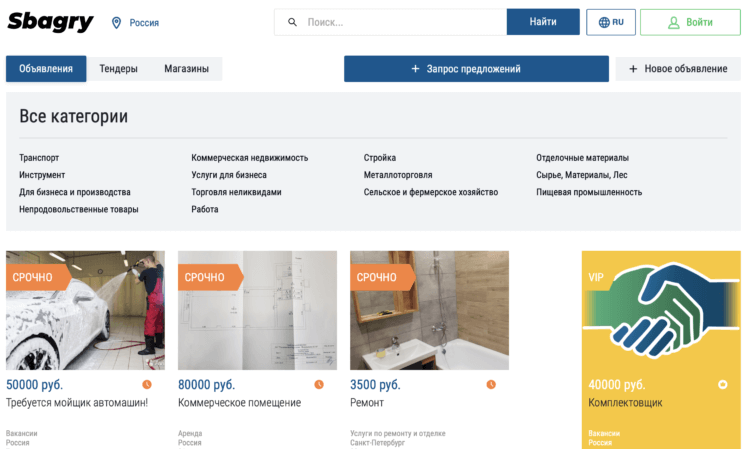Switch to the Магазины tab

[187, 69]
